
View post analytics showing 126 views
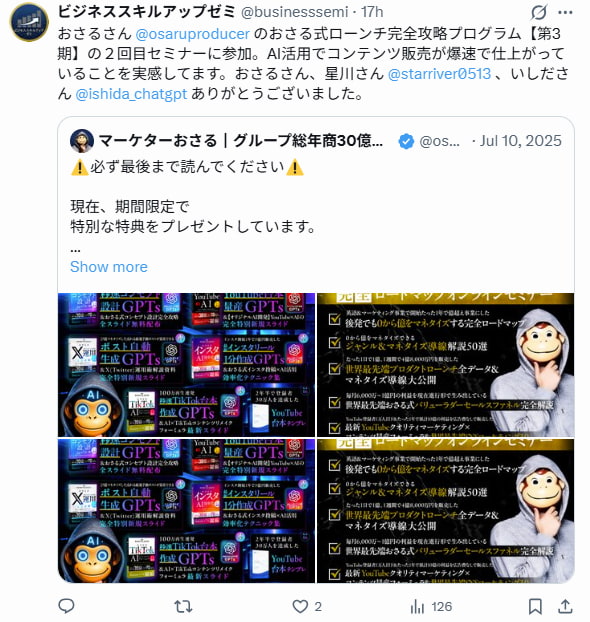tap(431, 606)
